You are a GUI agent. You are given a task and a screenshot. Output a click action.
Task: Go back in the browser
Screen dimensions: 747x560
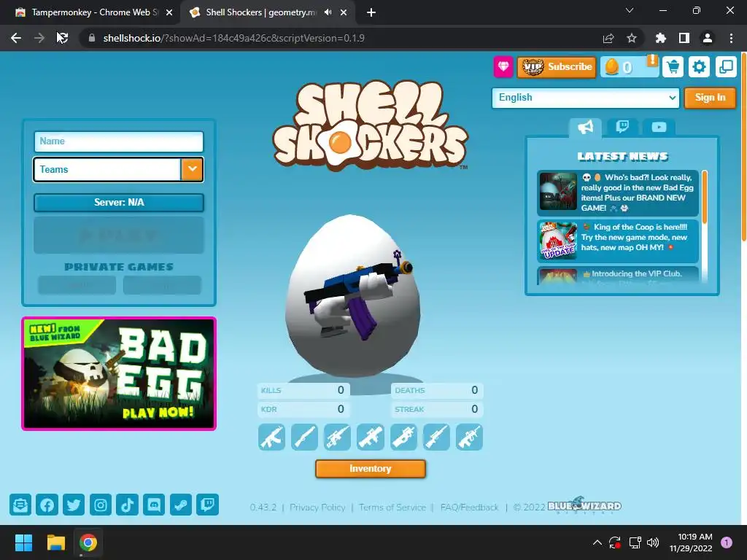[16, 38]
